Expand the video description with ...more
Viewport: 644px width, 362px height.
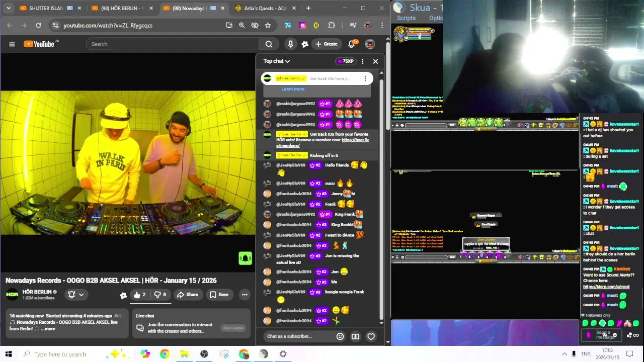tap(48, 329)
